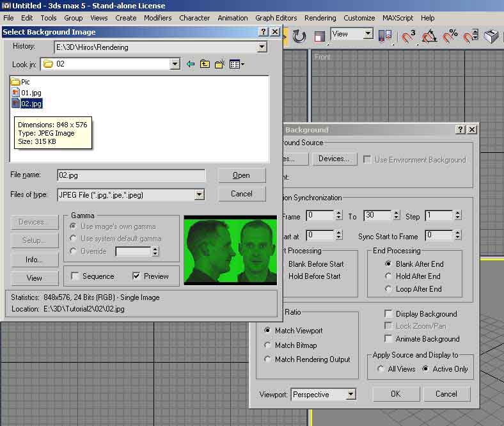Expand Files of type dropdown
The height and width of the screenshot is (426, 504).
pyautogui.click(x=200, y=194)
